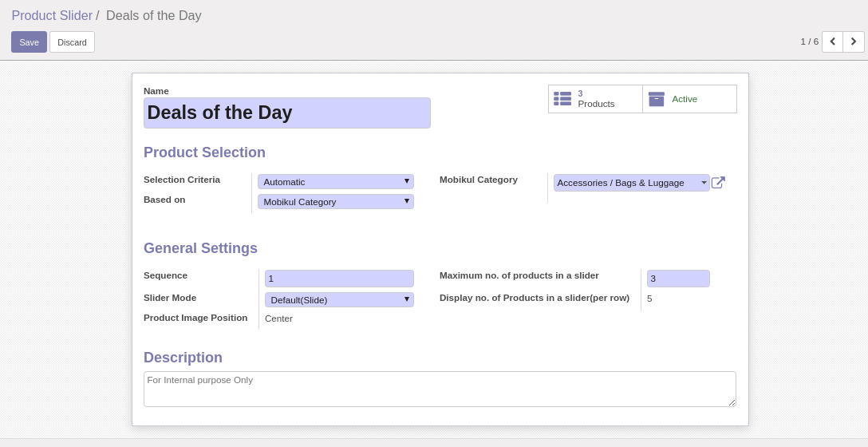868x447 pixels.
Task: Expand the Slider Mode dropdown
Action: point(339,299)
